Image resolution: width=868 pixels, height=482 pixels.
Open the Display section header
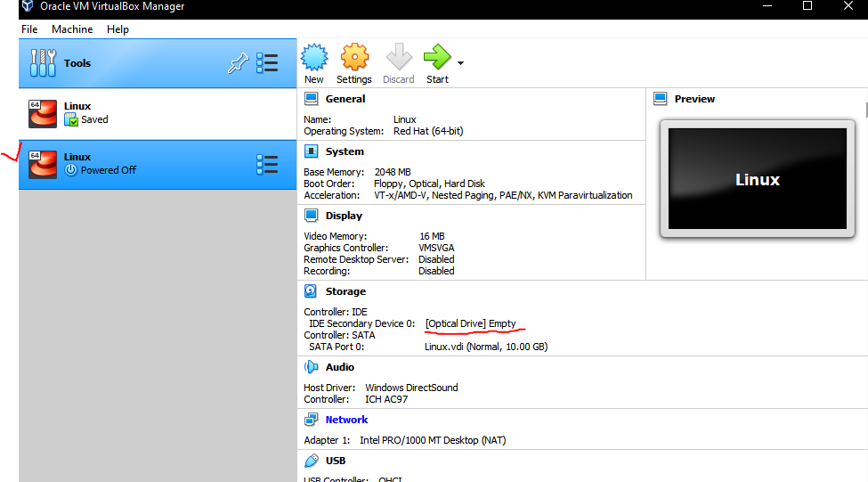click(344, 216)
